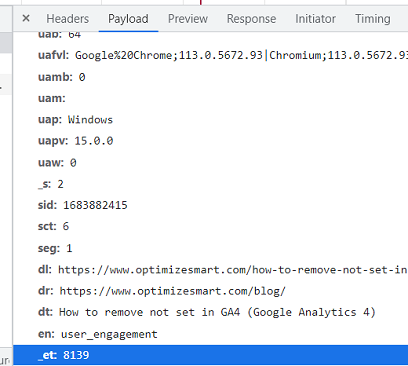
Task: Select the uapv: 15.0.0 row
Action: pos(211,141)
